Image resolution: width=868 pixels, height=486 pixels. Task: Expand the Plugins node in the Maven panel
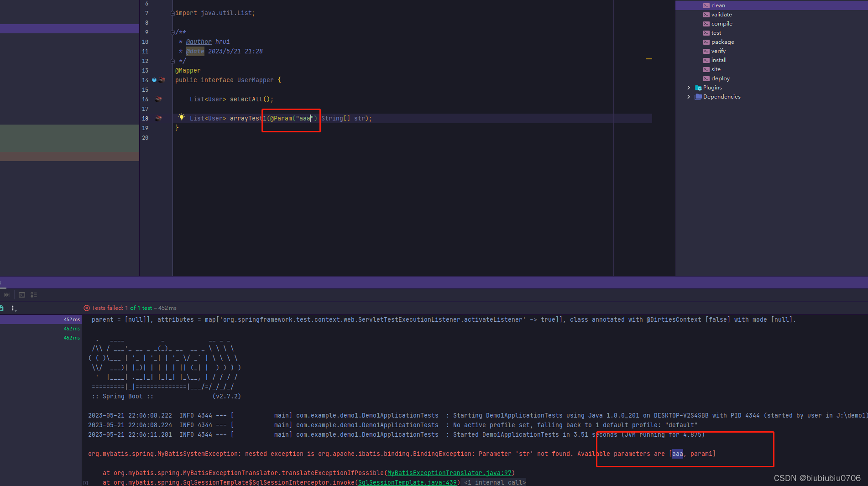point(689,87)
